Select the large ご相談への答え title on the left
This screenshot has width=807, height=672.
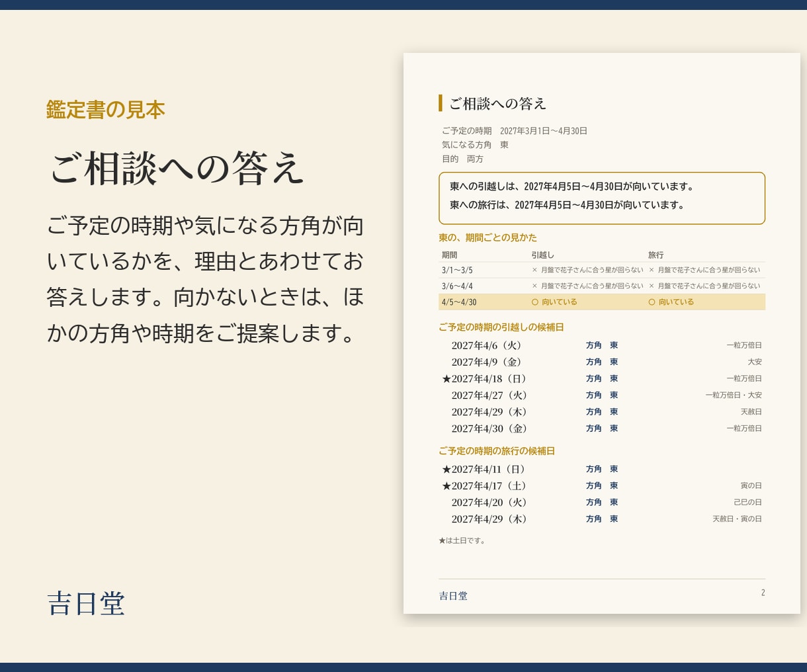[x=177, y=167]
